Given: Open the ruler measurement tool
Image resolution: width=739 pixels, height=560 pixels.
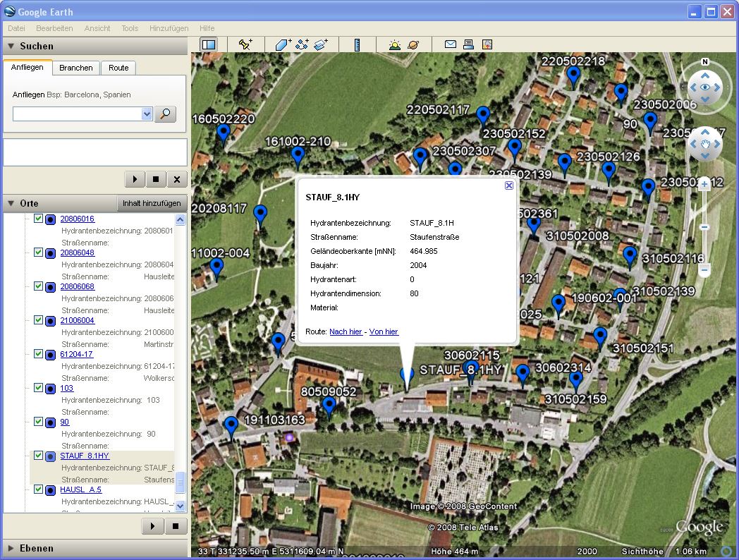Looking at the screenshot, I should click(x=358, y=44).
